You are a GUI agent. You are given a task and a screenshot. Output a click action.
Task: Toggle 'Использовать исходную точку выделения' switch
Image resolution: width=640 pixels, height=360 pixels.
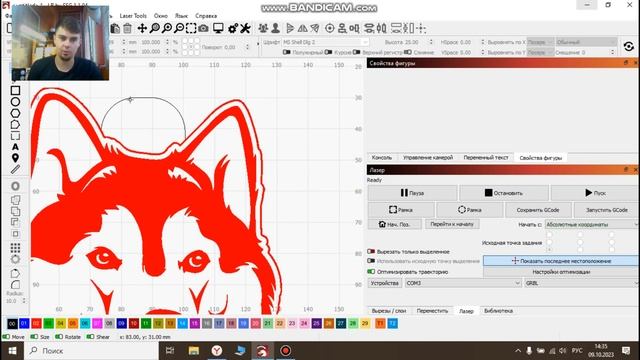[x=371, y=261]
